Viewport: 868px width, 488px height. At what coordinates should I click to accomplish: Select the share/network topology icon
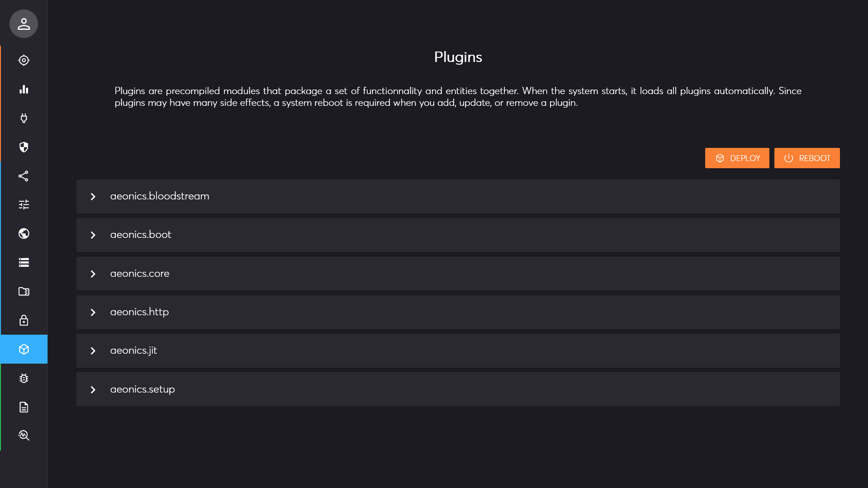point(23,176)
